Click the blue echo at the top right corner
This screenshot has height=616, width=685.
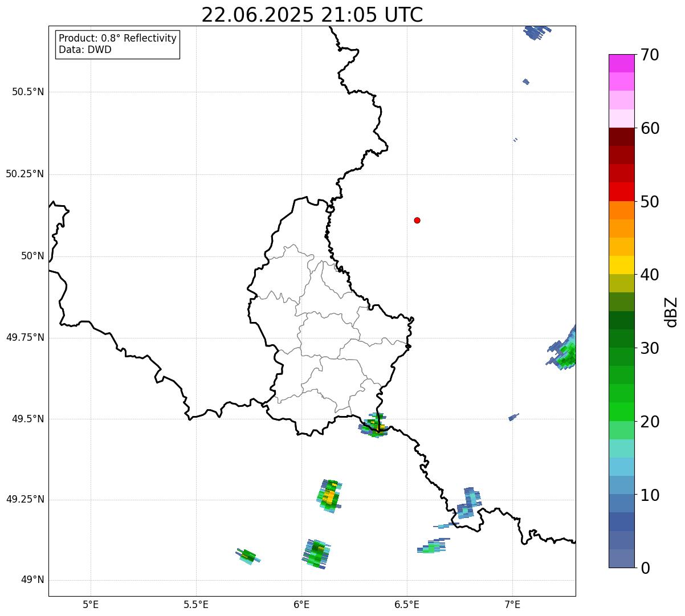pyautogui.click(x=537, y=32)
